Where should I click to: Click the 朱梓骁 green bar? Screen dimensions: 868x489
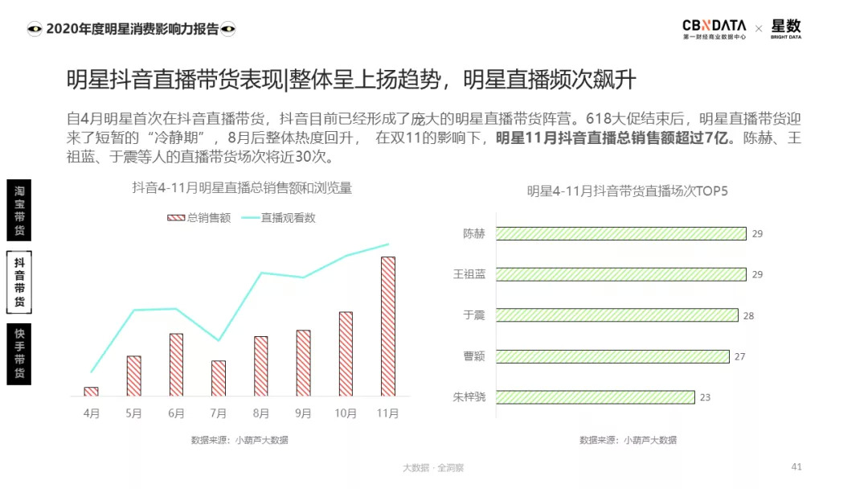(x=596, y=397)
